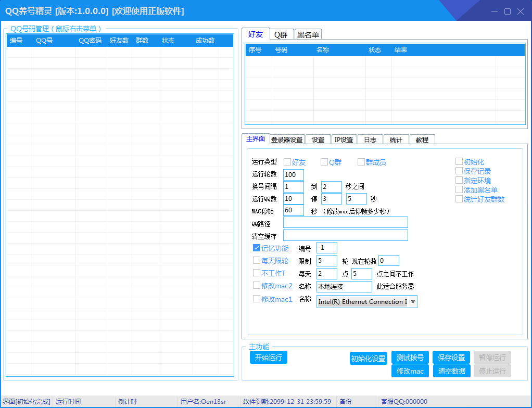Click the 好友数 column header

[x=119, y=41]
